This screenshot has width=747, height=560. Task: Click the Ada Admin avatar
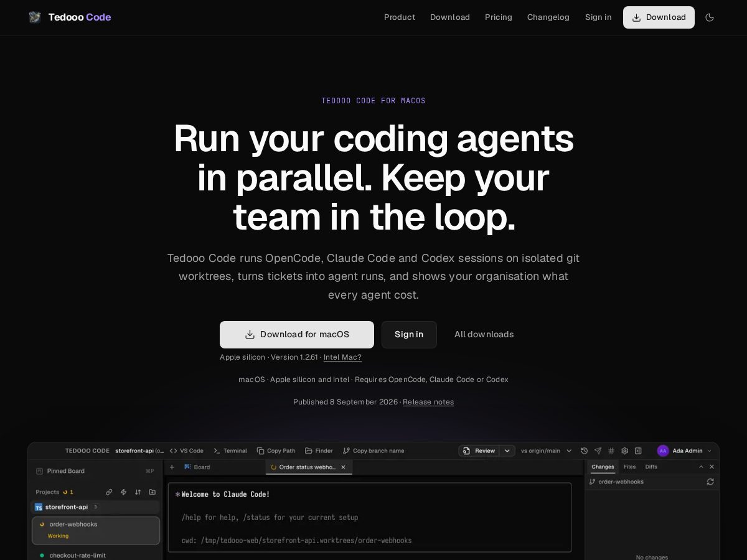pyautogui.click(x=663, y=450)
